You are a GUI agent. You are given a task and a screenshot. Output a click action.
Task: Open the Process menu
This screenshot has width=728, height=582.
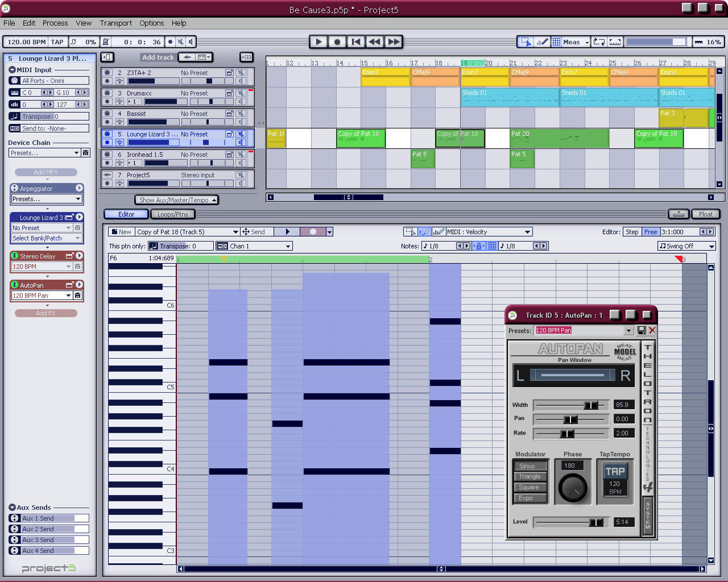pos(55,23)
